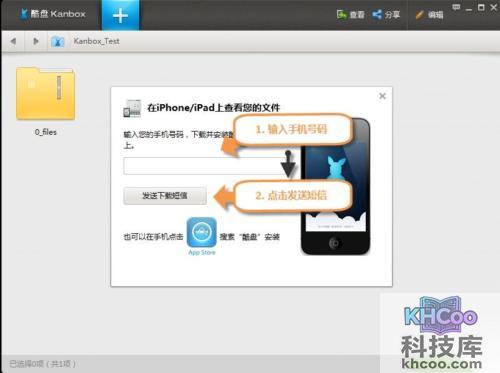Viewport: 500px width, 373px height.
Task: Click the 发送下载短信 send SMS button
Action: [165, 196]
